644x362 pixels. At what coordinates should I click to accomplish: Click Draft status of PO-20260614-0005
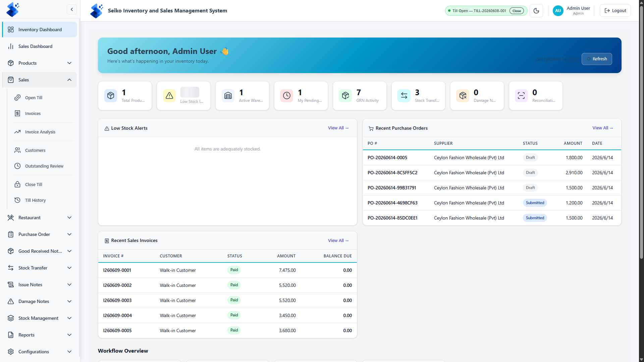pyautogui.click(x=530, y=158)
